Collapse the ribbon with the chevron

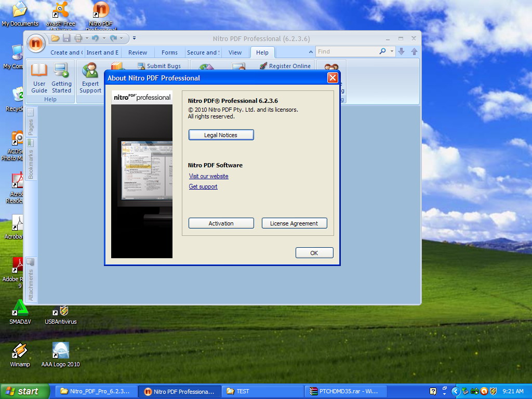point(311,52)
